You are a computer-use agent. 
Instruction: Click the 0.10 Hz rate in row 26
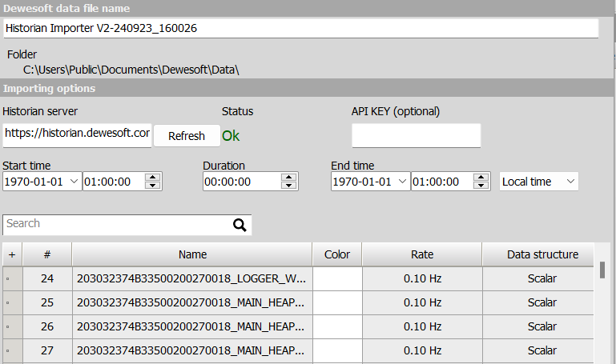(x=422, y=326)
